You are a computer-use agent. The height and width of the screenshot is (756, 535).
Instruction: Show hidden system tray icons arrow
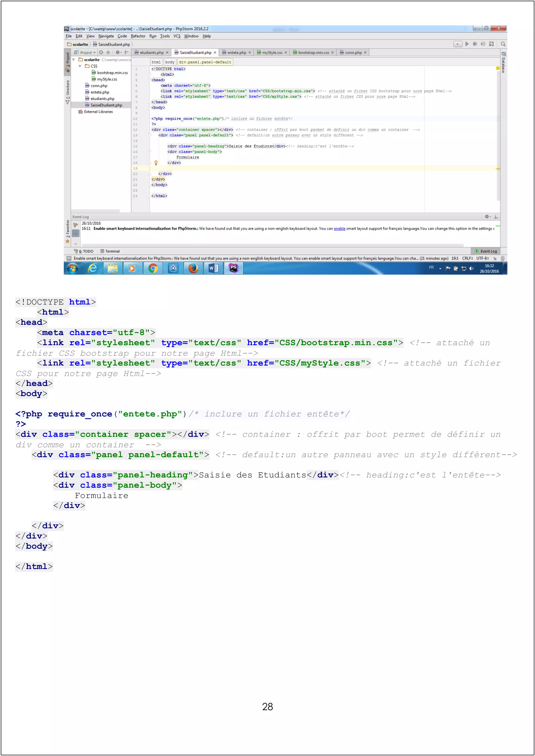[440, 268]
